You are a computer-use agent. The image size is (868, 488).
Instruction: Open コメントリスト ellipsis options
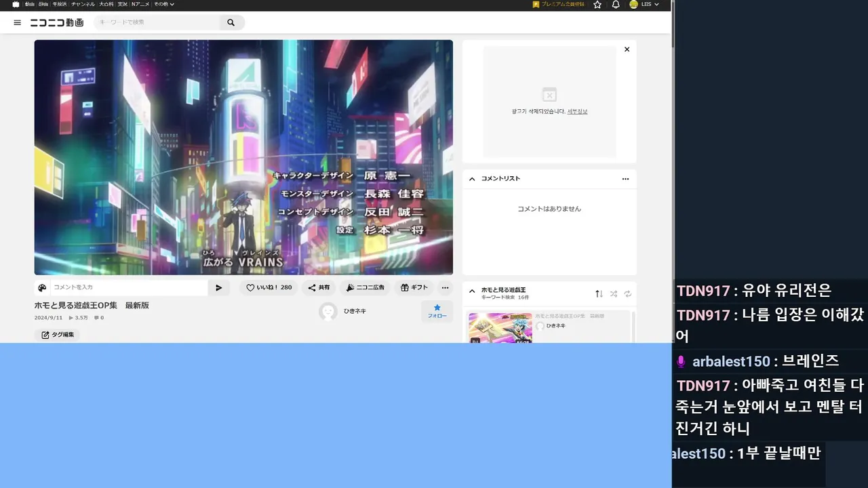[625, 179]
